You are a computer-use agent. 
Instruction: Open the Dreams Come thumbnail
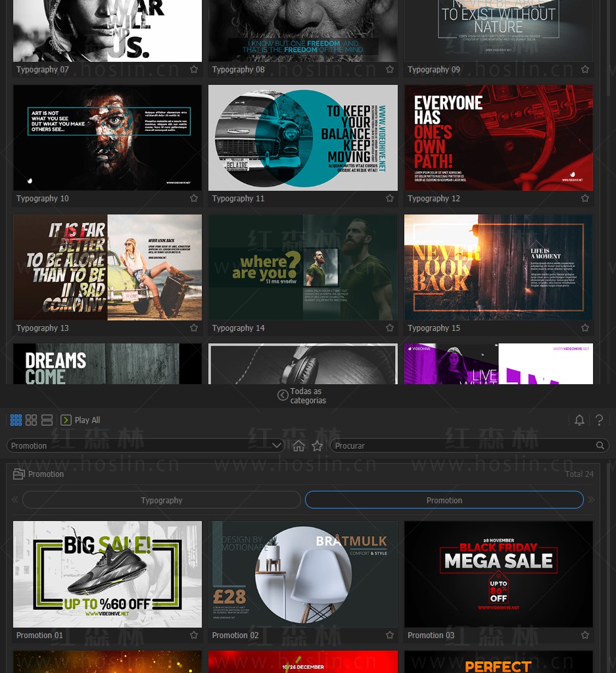click(107, 364)
